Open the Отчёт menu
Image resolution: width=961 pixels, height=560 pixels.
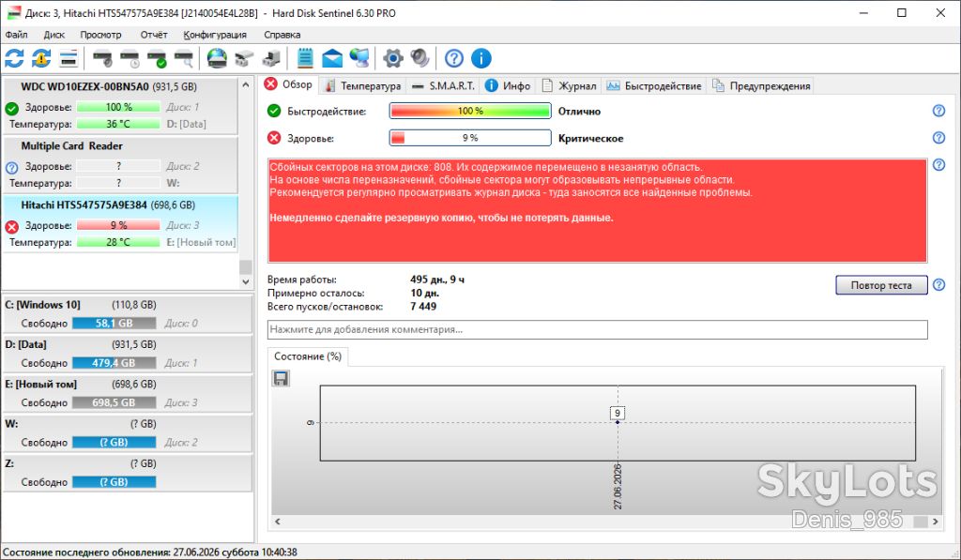[154, 35]
